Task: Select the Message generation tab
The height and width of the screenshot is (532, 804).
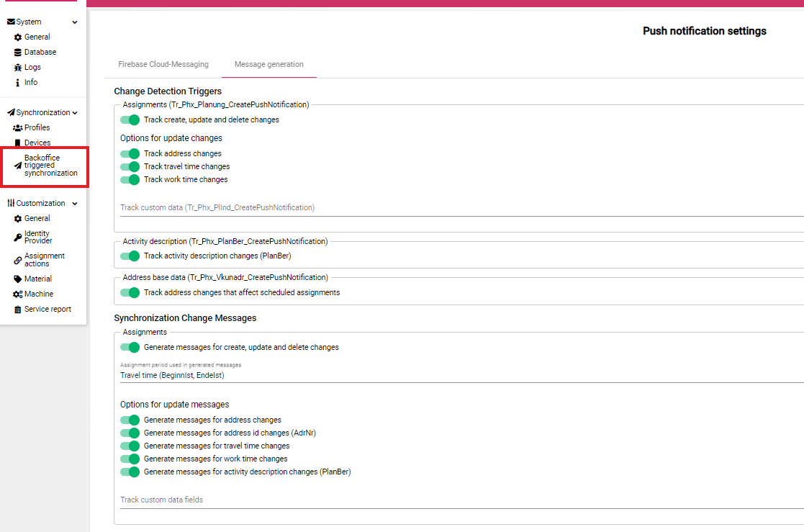Action: [269, 64]
